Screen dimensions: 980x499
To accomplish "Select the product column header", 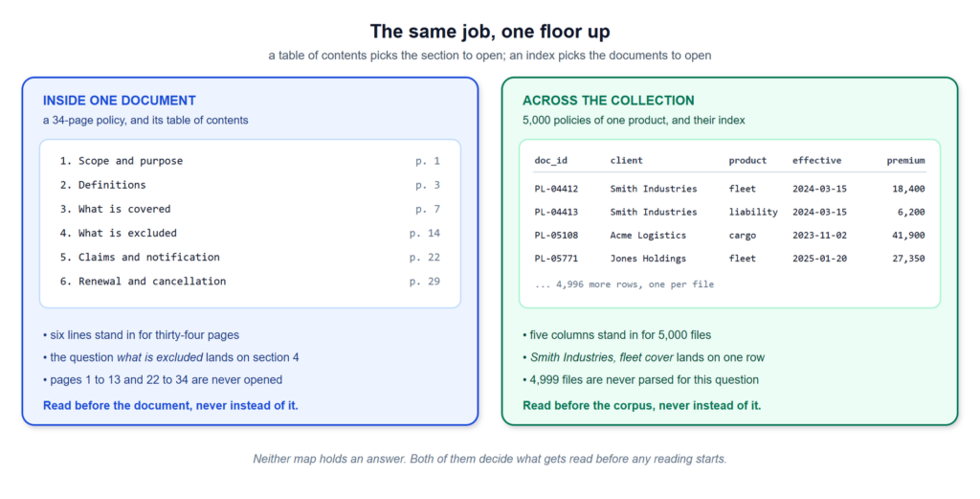I will pos(747,161).
